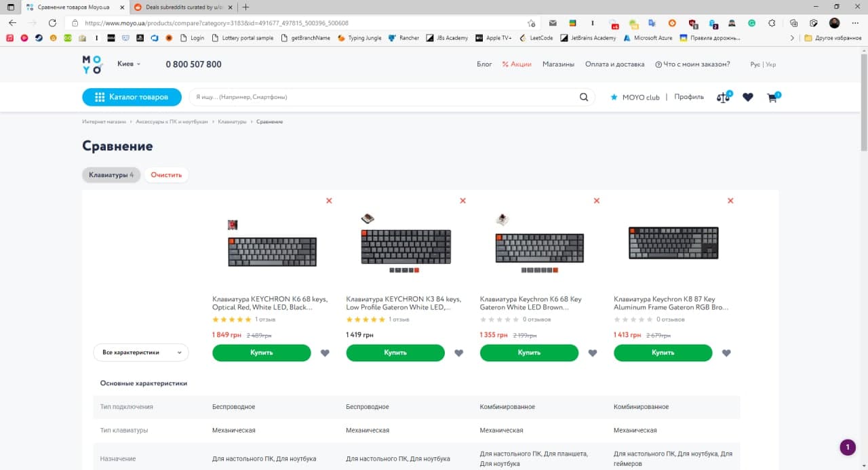Open the Магазины menu item
Viewport: 868px width, 470px height.
click(558, 64)
